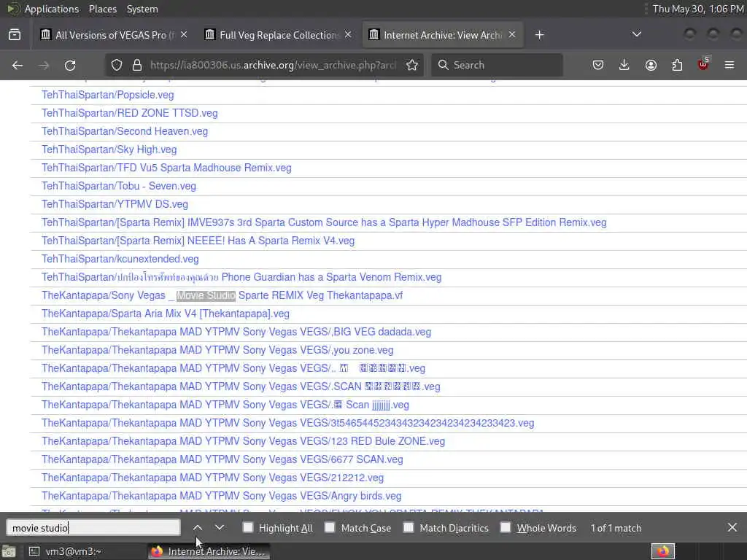
Task: Close the Internet Archive View Archive tab
Action: 511,35
